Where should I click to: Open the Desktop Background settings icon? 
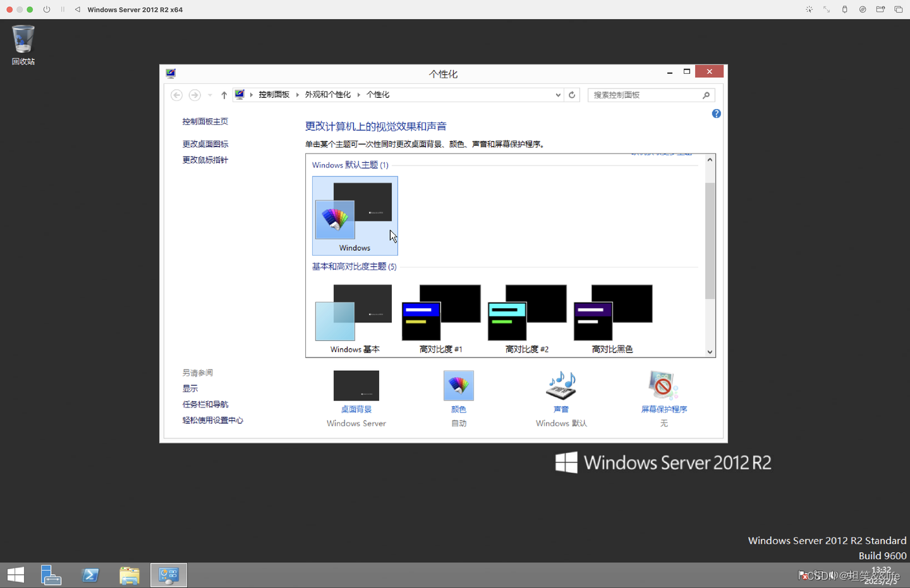click(356, 385)
